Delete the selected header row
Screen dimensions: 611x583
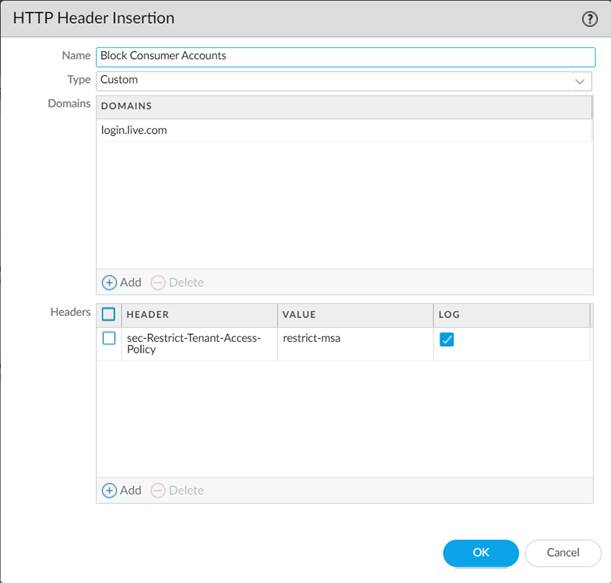(x=177, y=490)
